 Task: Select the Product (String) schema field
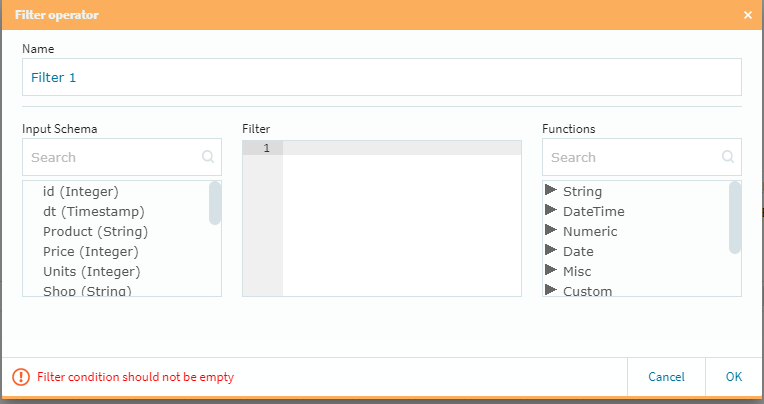(x=96, y=231)
